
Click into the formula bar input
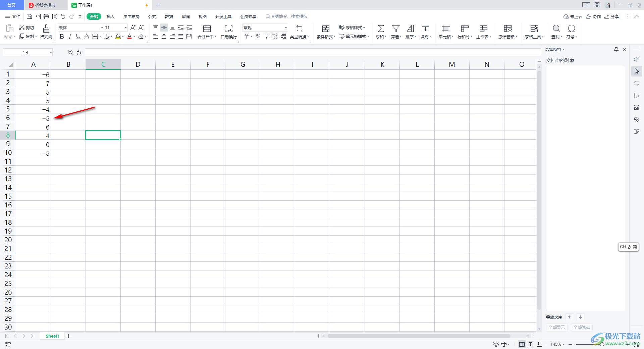pos(313,52)
